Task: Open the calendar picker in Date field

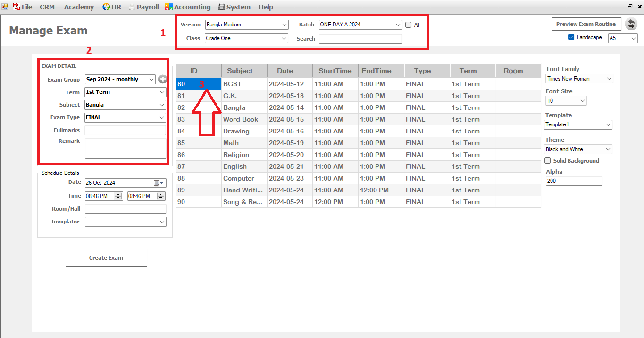Action: tap(159, 183)
